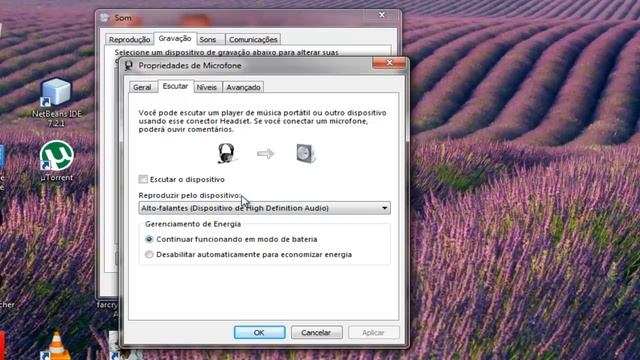Enable the Escutar o dispositivo checkbox

pyautogui.click(x=143, y=179)
